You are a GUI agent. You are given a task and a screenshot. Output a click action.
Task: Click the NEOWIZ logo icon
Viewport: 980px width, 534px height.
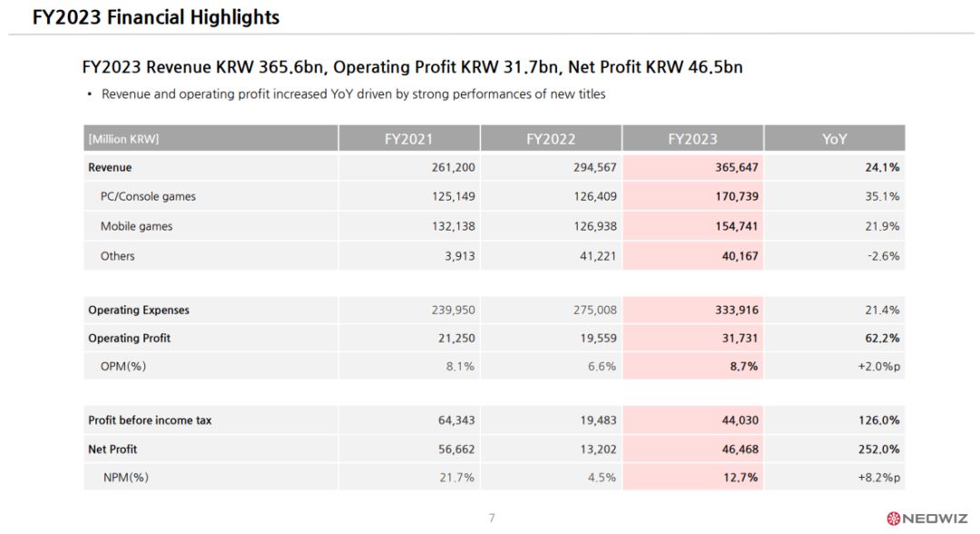(x=893, y=519)
